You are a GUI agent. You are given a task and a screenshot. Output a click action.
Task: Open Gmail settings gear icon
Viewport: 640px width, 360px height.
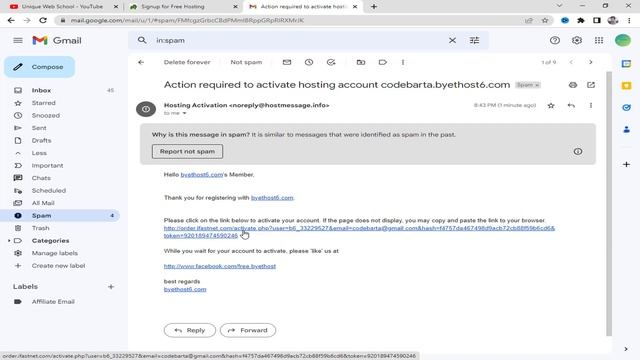click(577, 40)
